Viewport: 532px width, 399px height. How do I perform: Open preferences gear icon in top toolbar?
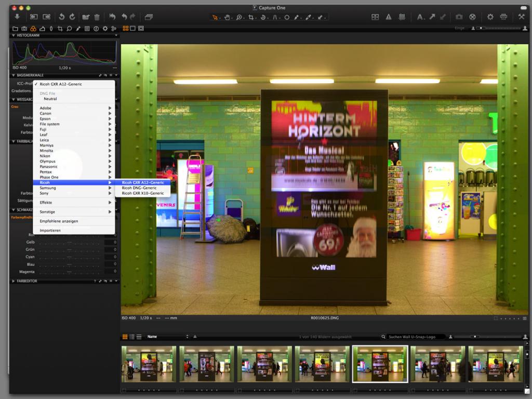490,17
